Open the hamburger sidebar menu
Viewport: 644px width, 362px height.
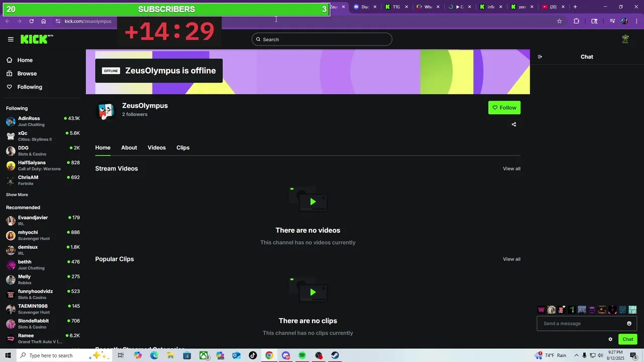click(11, 39)
